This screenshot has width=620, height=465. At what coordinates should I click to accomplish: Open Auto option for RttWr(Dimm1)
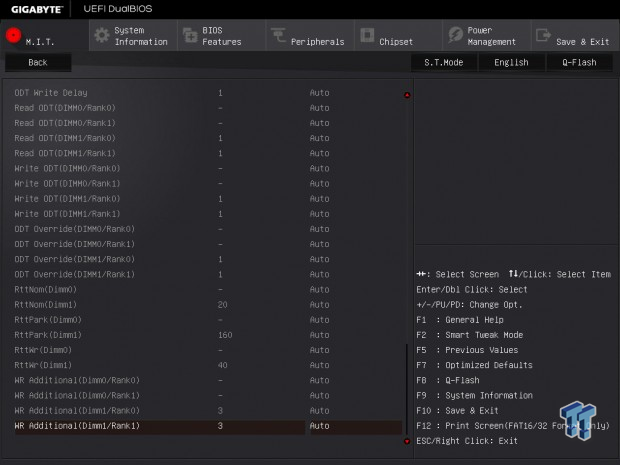coord(319,365)
